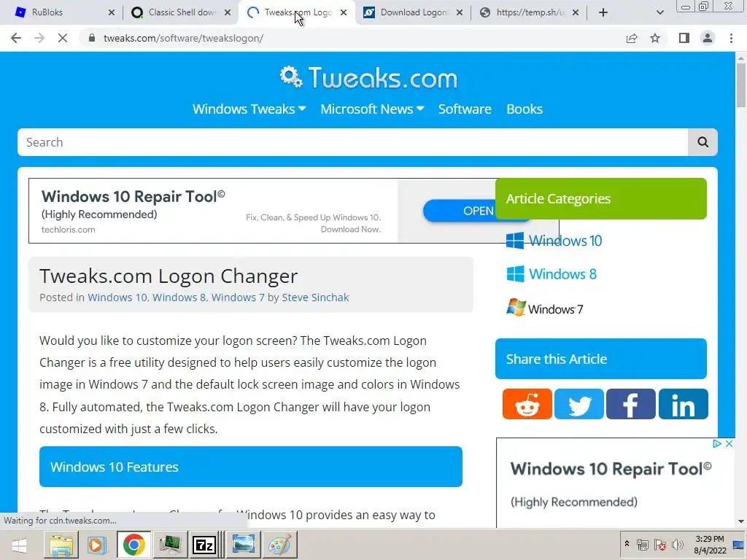This screenshot has height=560, width=747.
Task: Expand the Microsoft News menu
Action: 372,109
